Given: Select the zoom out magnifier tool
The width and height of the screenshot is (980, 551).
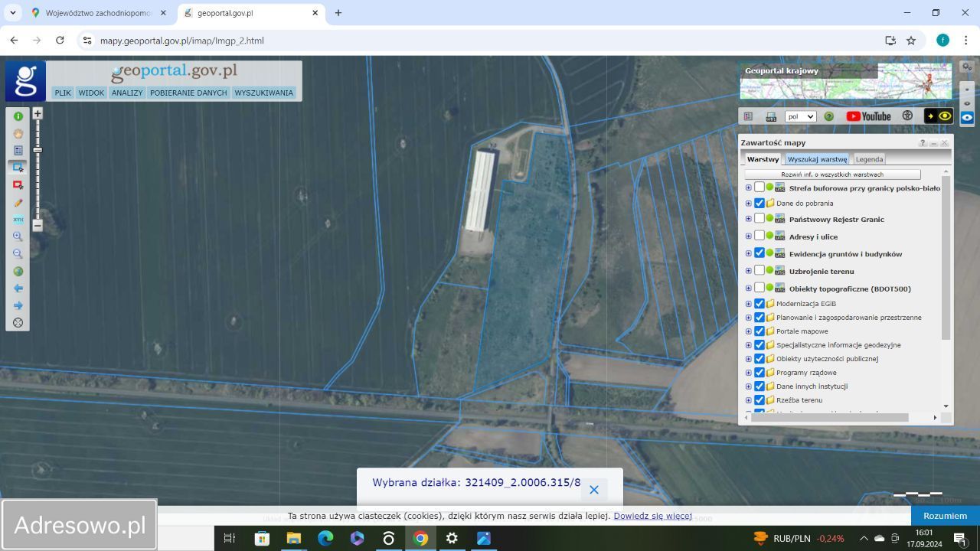Looking at the screenshot, I should (x=18, y=254).
